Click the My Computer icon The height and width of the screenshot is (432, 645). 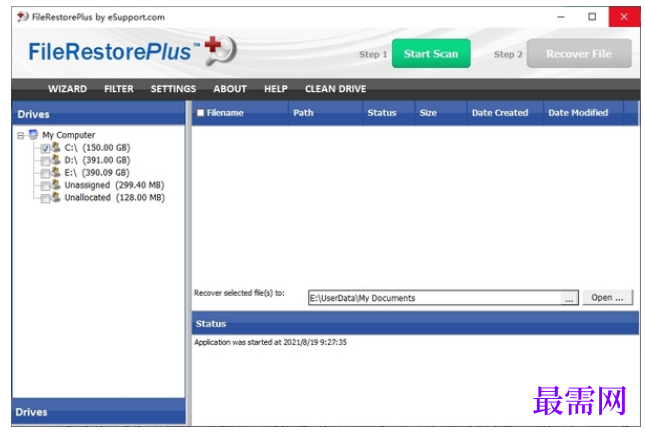point(33,135)
